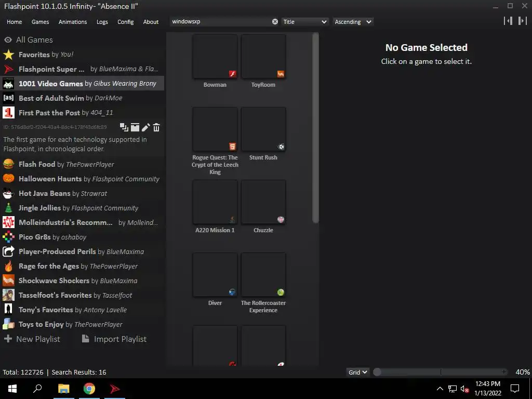Open the About page
This screenshot has width=532, height=399.
[x=151, y=22]
